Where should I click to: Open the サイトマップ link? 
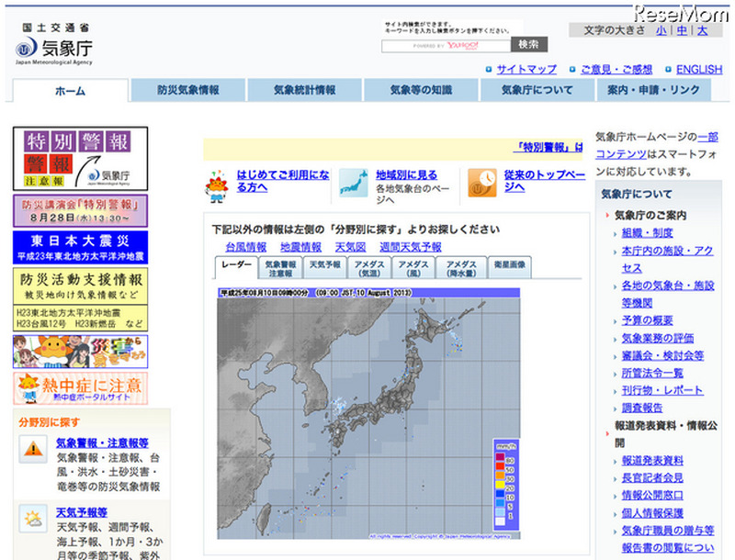coord(526,69)
